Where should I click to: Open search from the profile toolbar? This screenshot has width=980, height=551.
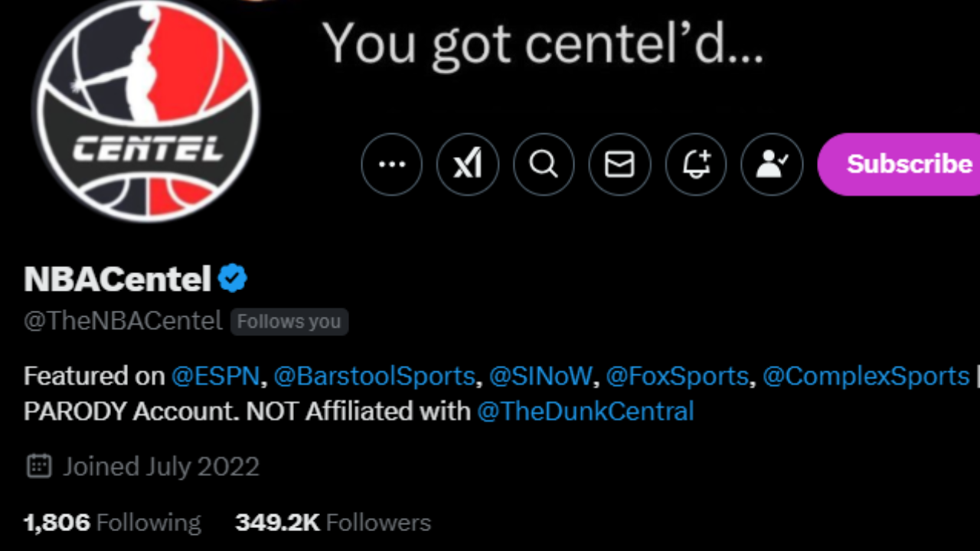point(544,164)
